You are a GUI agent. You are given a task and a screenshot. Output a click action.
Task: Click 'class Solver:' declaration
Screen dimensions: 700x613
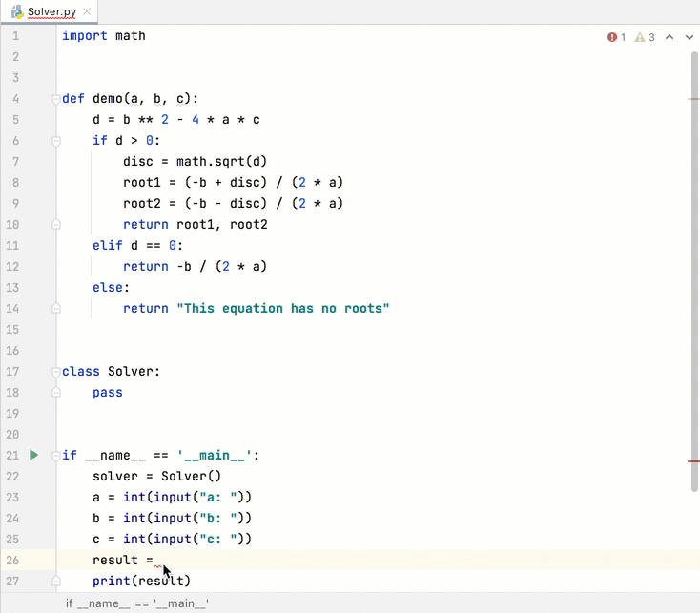pyautogui.click(x=111, y=371)
